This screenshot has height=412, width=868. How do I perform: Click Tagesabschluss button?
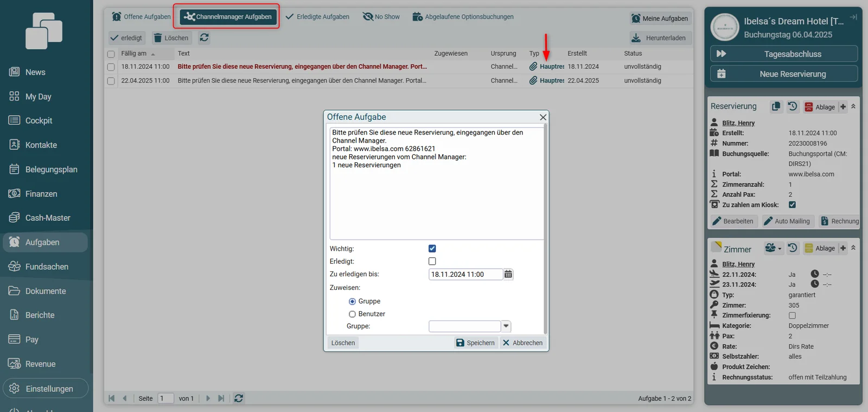[784, 54]
